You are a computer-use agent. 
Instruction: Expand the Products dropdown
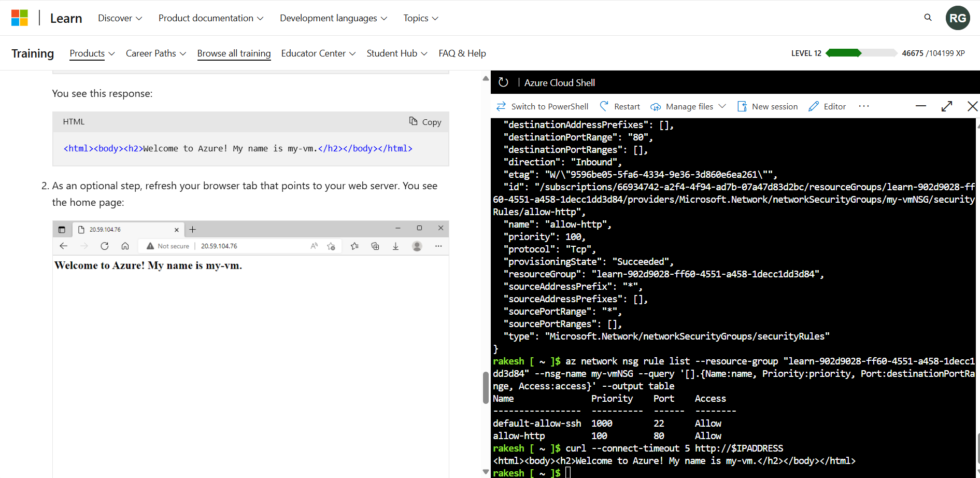click(x=92, y=53)
